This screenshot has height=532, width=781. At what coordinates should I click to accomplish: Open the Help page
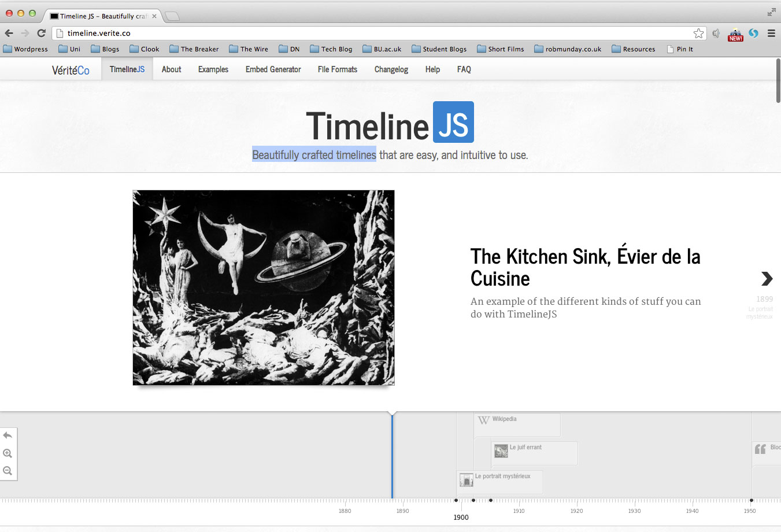pos(432,69)
